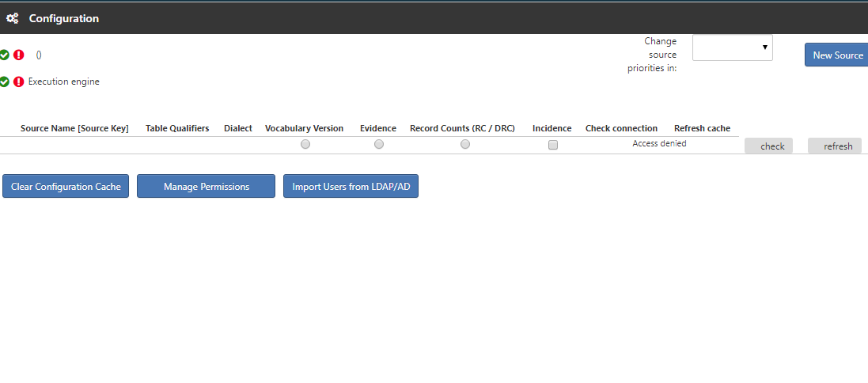Click the Record Counts (RC / DRC) header
868x383 pixels.
[462, 128]
